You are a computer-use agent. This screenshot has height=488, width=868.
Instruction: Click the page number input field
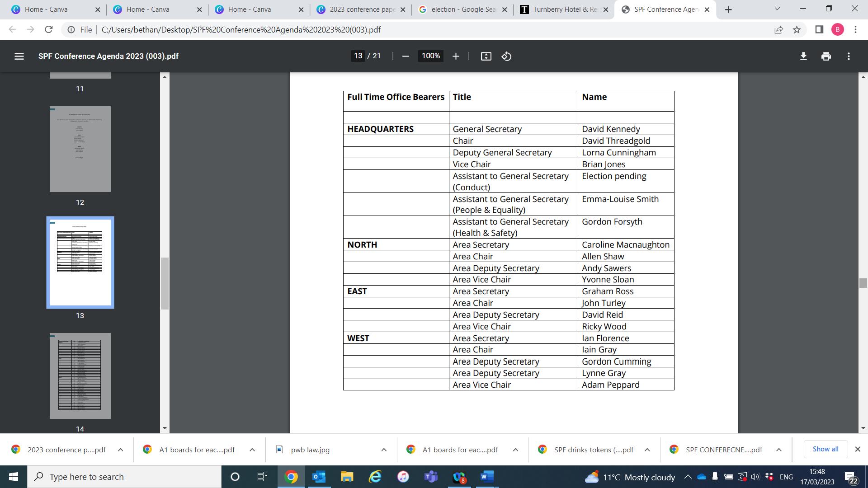(x=358, y=56)
